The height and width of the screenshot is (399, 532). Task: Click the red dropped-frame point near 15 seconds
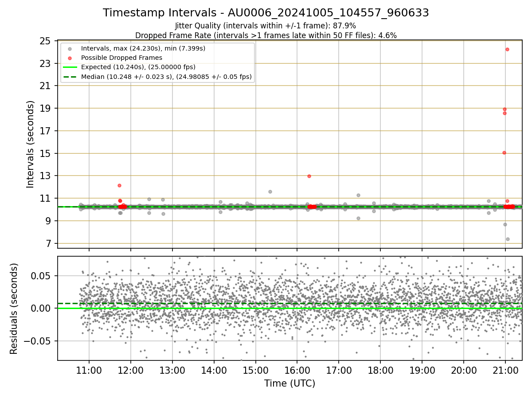504,153
